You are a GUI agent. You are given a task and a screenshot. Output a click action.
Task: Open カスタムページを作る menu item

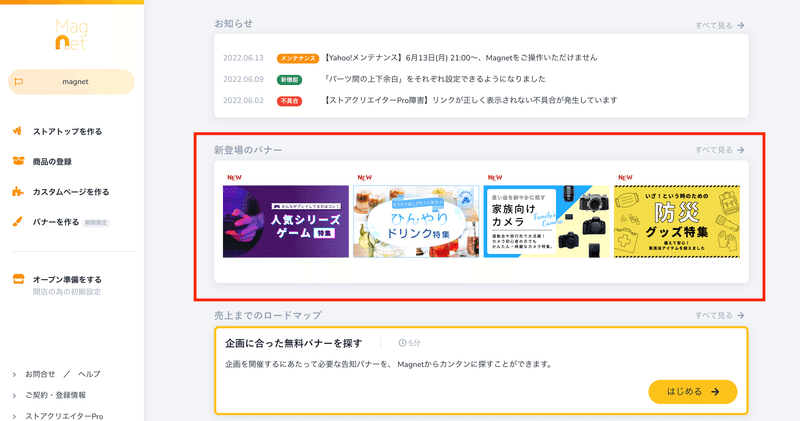(71, 192)
